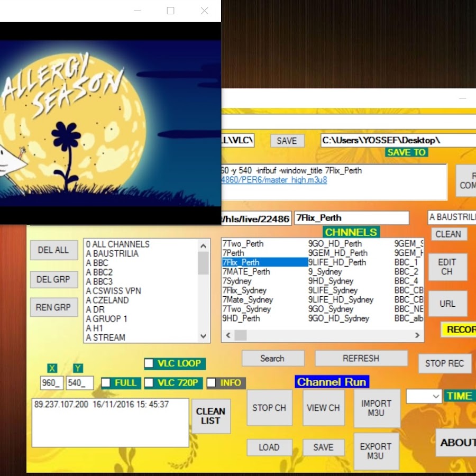
Task: Click the Allergy Season video frame
Action: point(111,123)
